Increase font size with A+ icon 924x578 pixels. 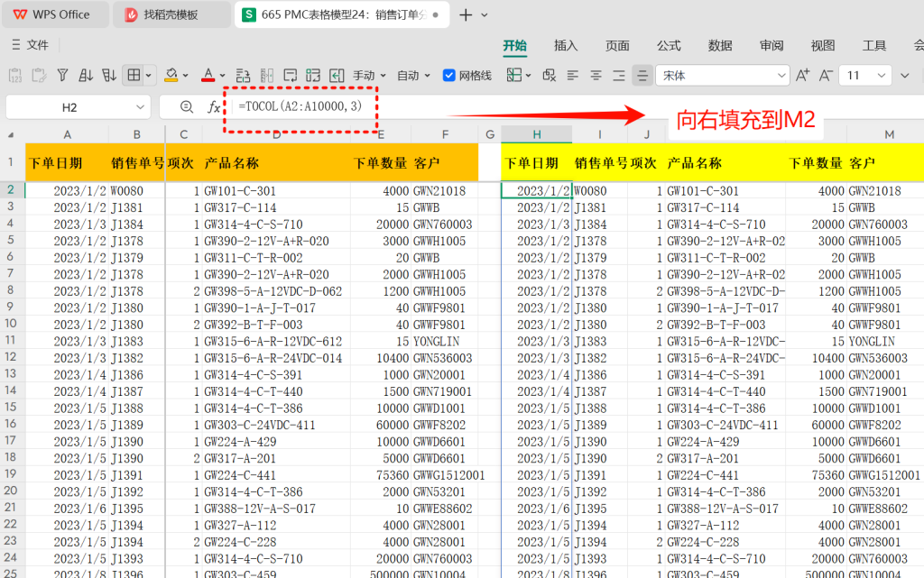(x=802, y=76)
